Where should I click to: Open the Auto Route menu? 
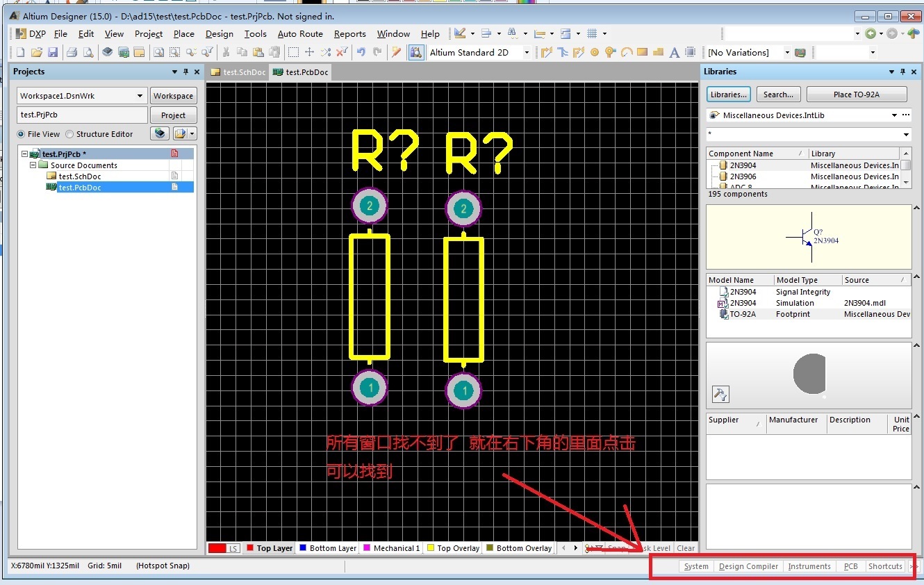(x=299, y=33)
